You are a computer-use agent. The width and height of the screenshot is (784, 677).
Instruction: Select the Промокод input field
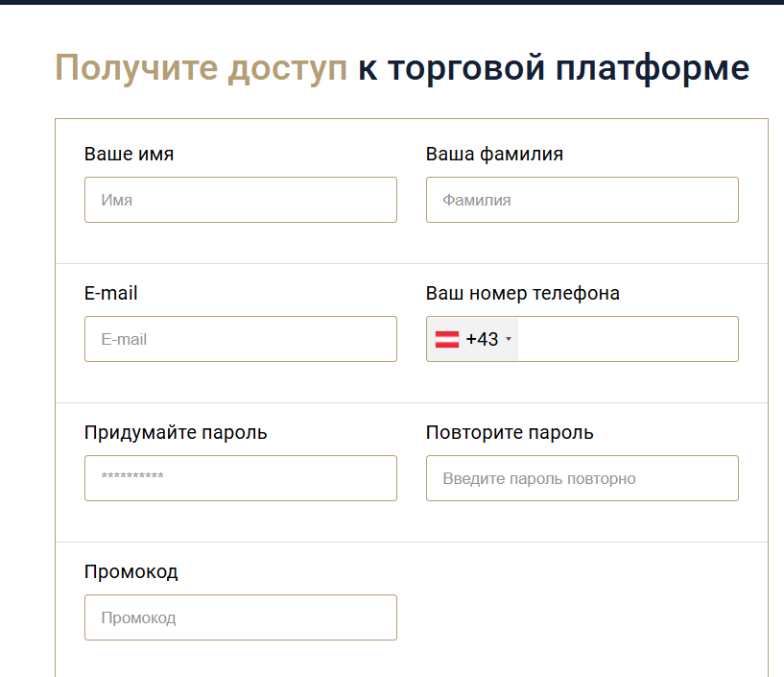click(x=241, y=617)
